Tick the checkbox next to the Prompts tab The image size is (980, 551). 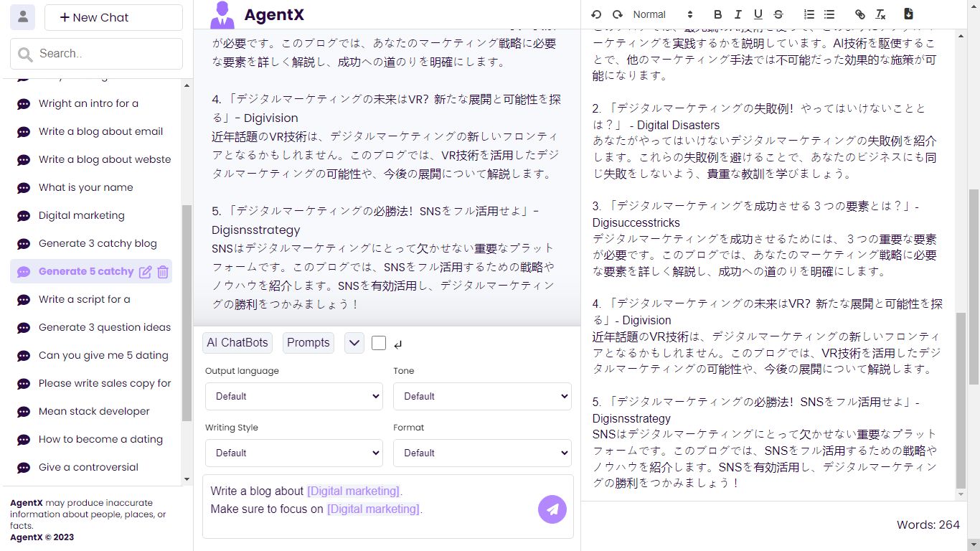click(379, 343)
